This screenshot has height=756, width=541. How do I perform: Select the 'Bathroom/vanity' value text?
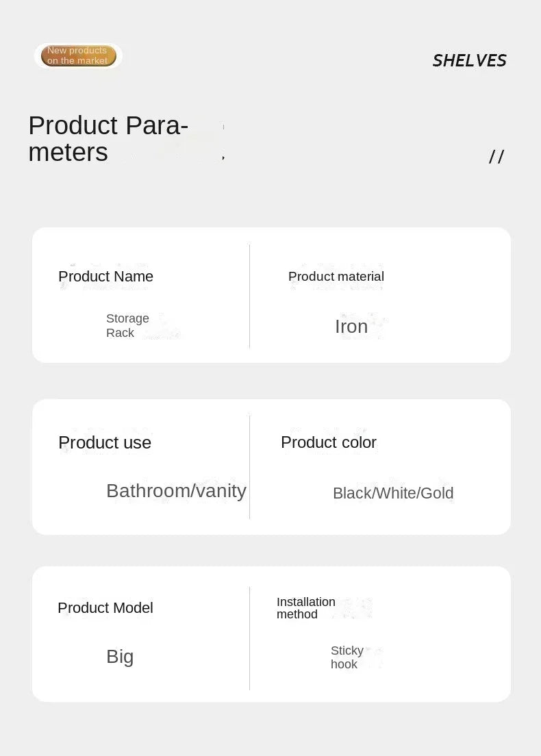pyautogui.click(x=176, y=491)
